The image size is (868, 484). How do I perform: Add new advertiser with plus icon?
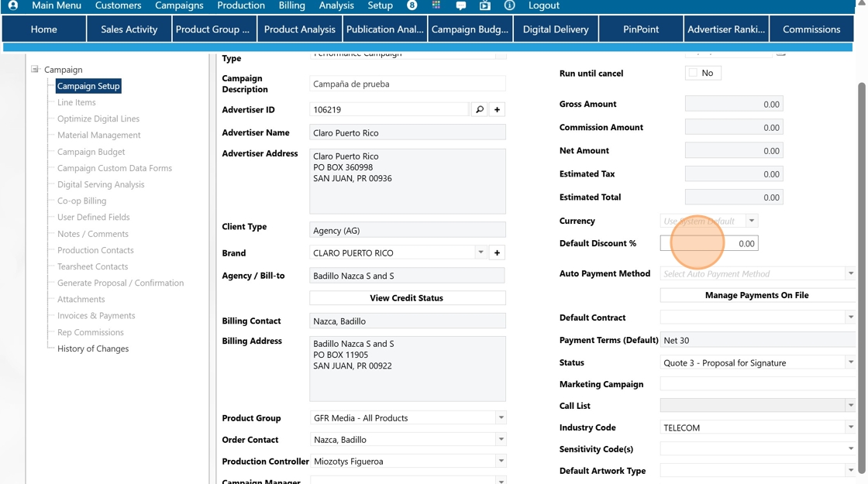[497, 109]
